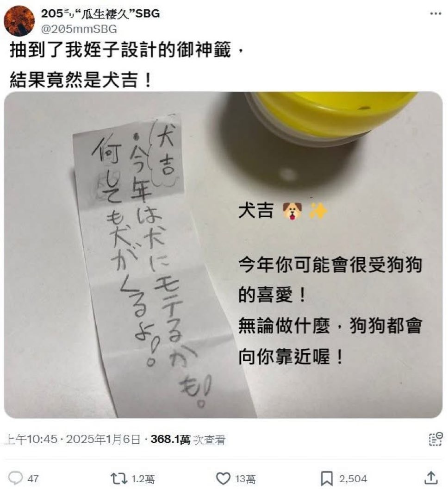
Task: Click the image description icon near timestamp
Action: (436, 439)
